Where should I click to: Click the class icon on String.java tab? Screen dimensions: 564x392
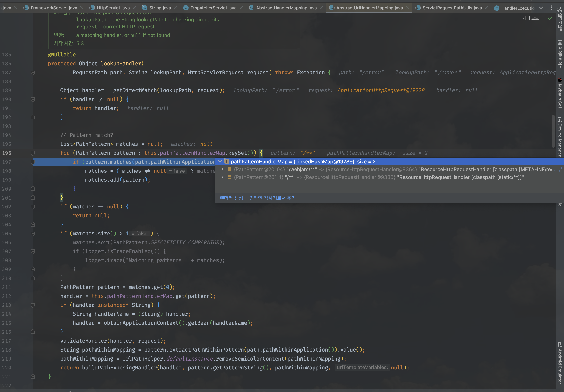click(x=145, y=8)
